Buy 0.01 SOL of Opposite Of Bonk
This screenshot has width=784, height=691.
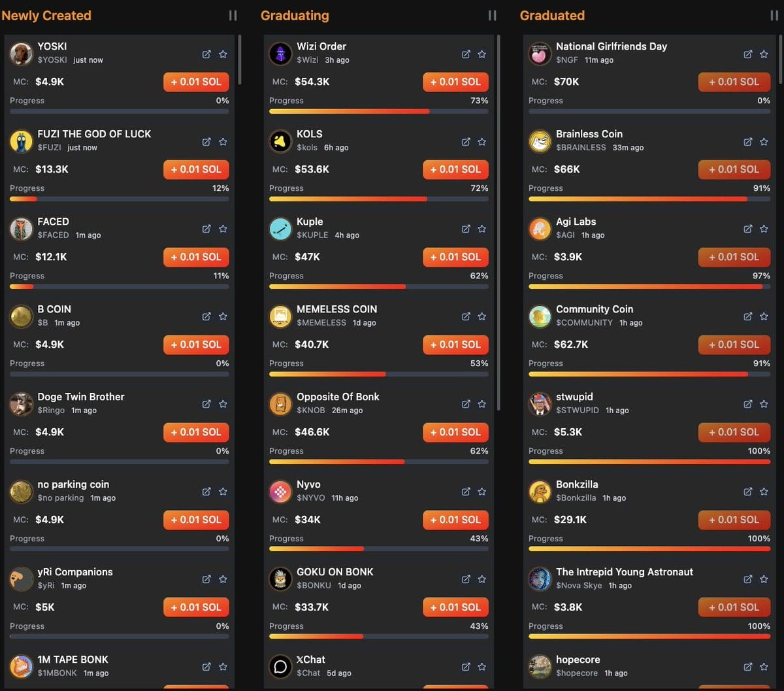(455, 432)
